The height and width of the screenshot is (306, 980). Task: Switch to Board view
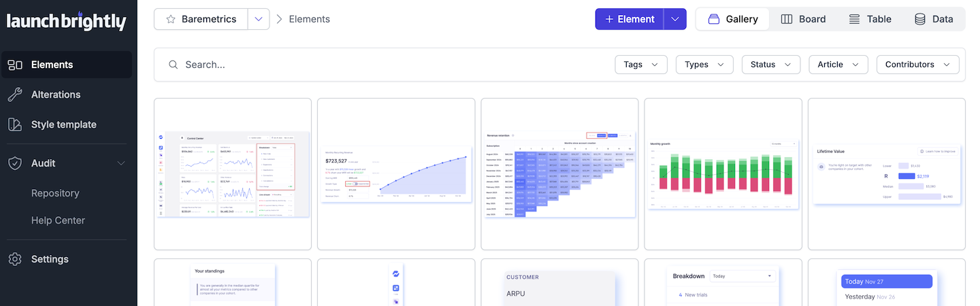coord(803,19)
